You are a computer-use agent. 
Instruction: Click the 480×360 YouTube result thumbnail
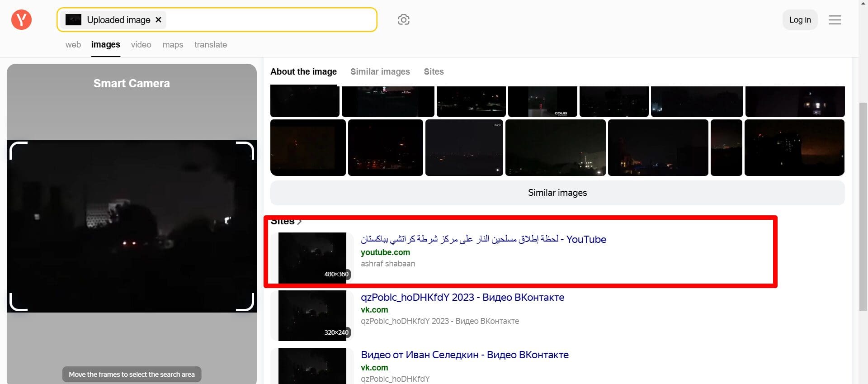pos(312,258)
